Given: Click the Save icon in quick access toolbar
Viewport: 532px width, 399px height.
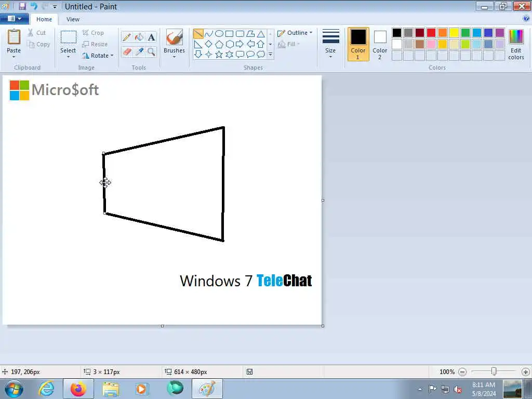Looking at the screenshot, I should [x=22, y=6].
